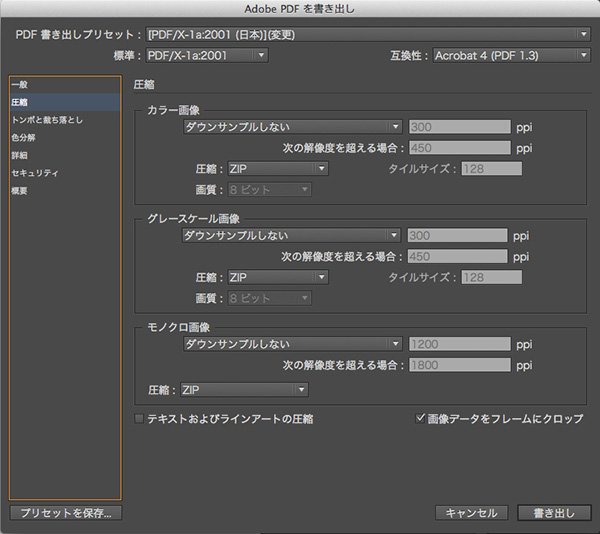Image resolution: width=600 pixels, height=534 pixels.
Task: Click the モノクロ画像 1200 ppi field
Action: pyautogui.click(x=460, y=344)
